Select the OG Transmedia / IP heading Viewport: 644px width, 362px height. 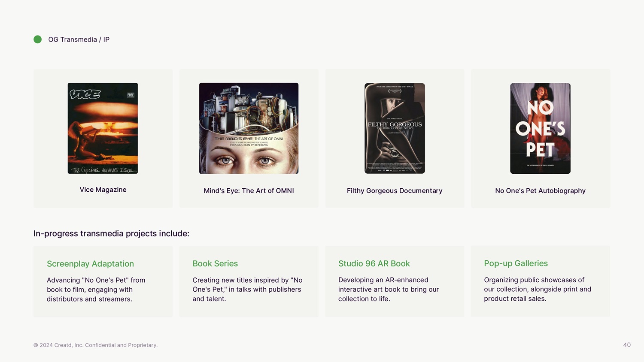pos(79,39)
